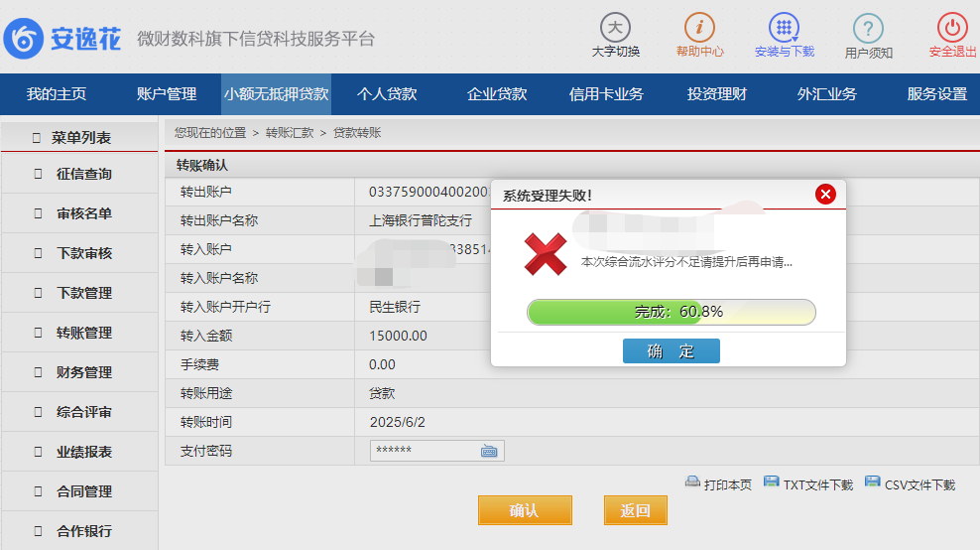Click the 完成 60.8% progress bar
This screenshot has width=980, height=550.
(x=672, y=313)
